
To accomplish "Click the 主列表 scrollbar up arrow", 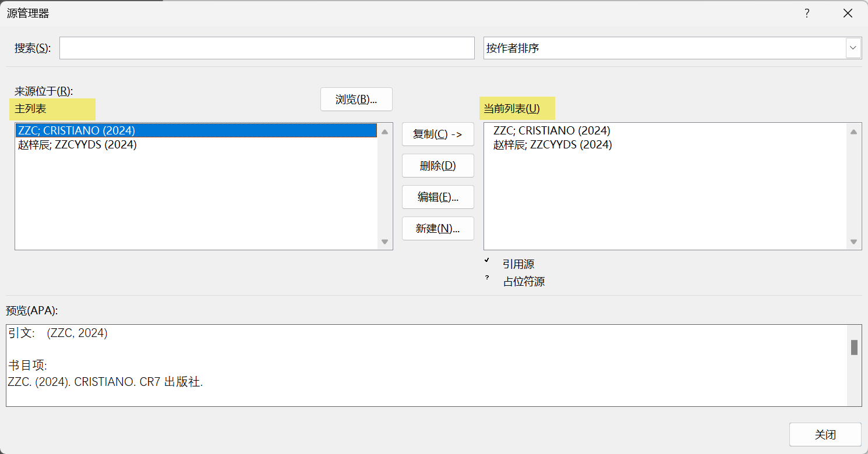I will click(x=384, y=132).
